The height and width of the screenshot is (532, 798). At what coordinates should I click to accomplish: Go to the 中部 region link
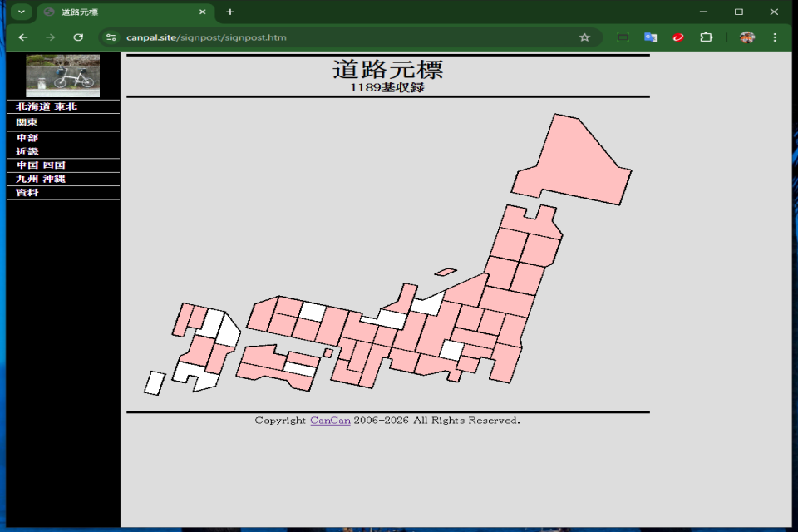click(27, 138)
